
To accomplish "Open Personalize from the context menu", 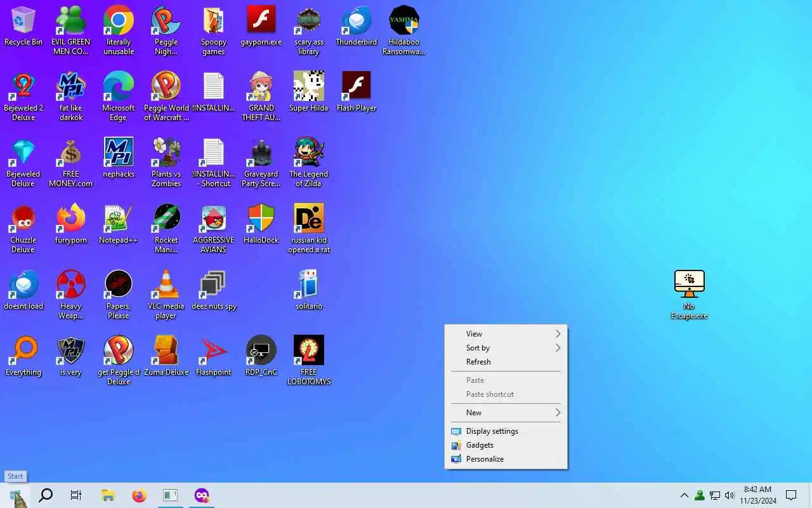I will 506,459.
